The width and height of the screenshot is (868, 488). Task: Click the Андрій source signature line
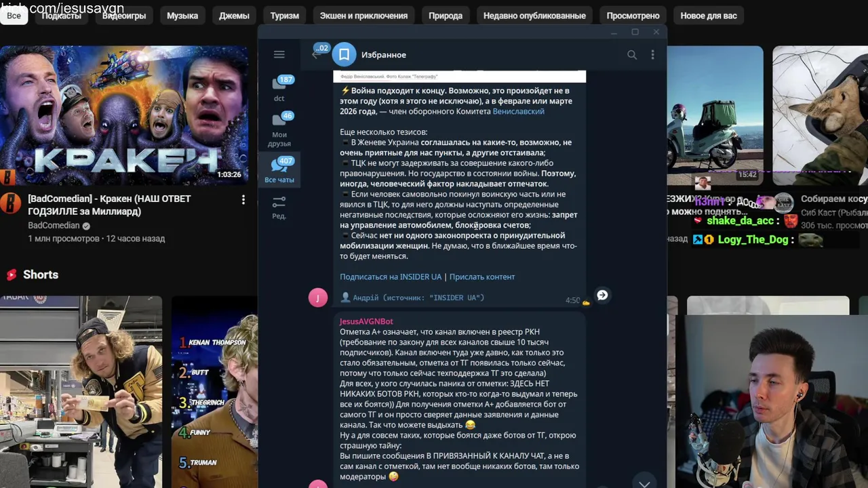click(x=412, y=298)
